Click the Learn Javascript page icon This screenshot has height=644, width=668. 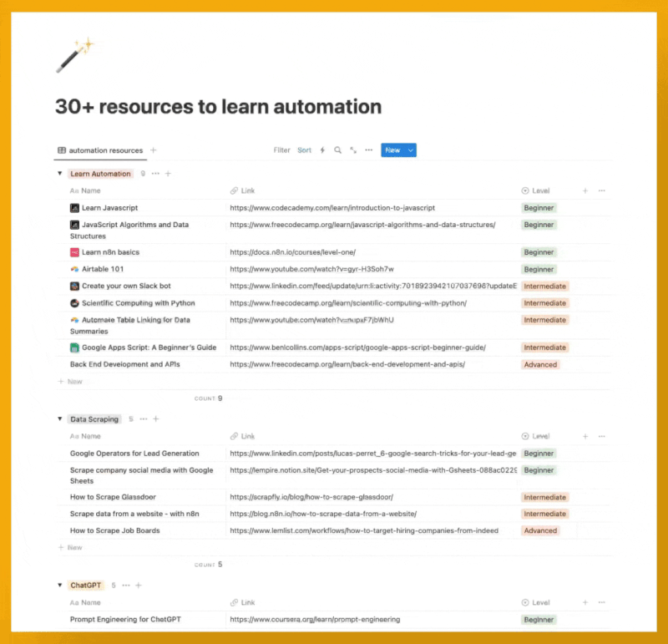pyautogui.click(x=74, y=208)
